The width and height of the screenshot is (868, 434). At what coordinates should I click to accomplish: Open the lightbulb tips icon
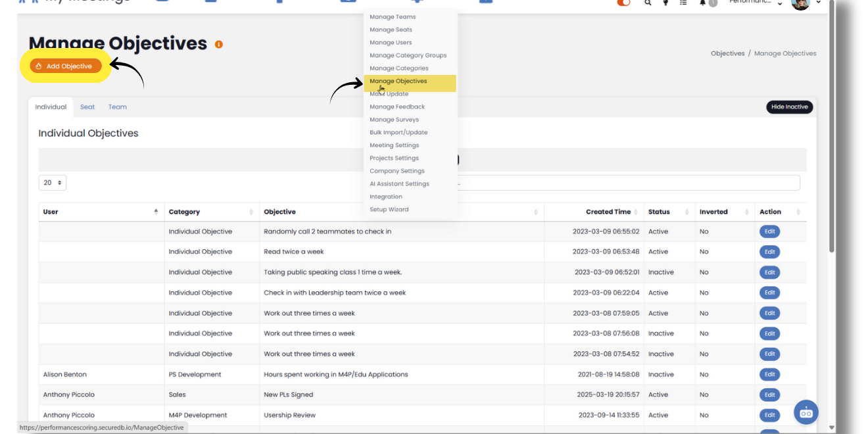665,3
